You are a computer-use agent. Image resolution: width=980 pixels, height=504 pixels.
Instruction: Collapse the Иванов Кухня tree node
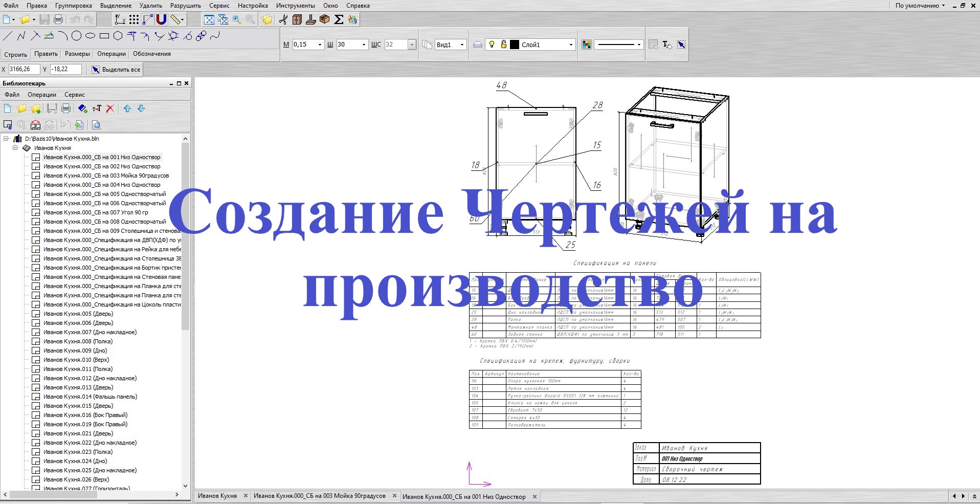pos(15,148)
